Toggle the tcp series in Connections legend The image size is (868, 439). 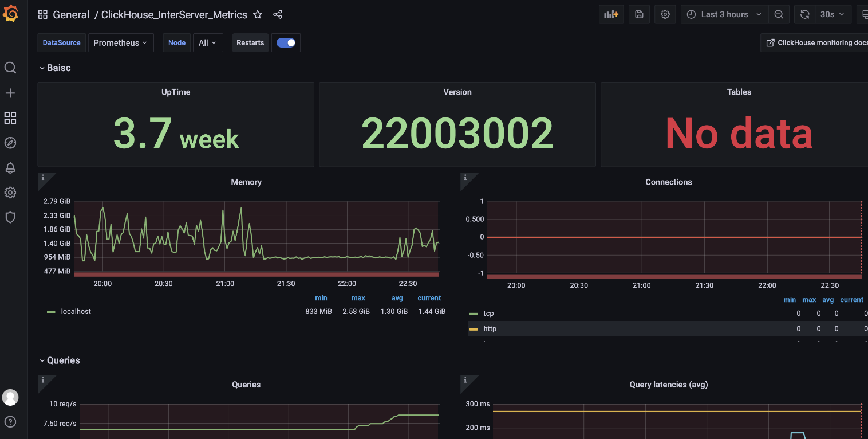[x=488, y=313]
